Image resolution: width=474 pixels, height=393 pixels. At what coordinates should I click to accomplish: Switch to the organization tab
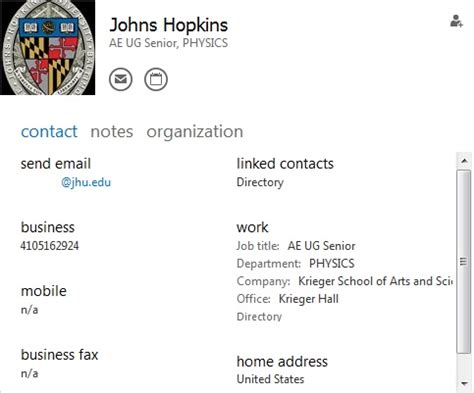[x=195, y=132]
